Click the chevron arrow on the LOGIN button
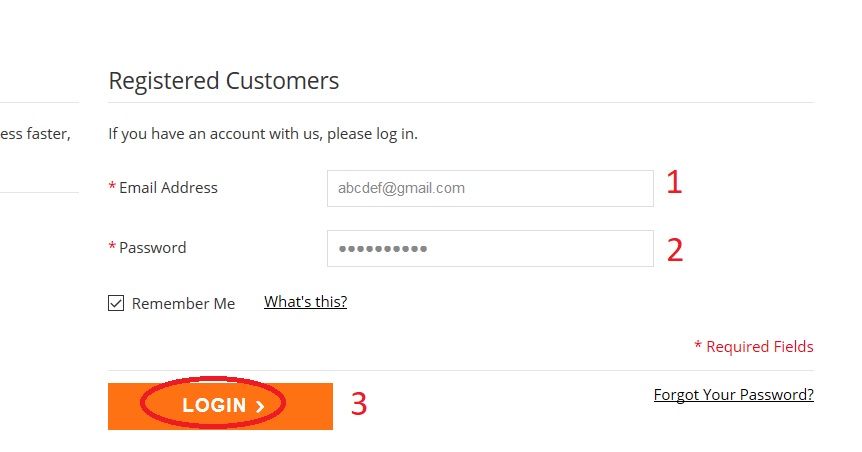Image resolution: width=862 pixels, height=452 pixels. [260, 406]
